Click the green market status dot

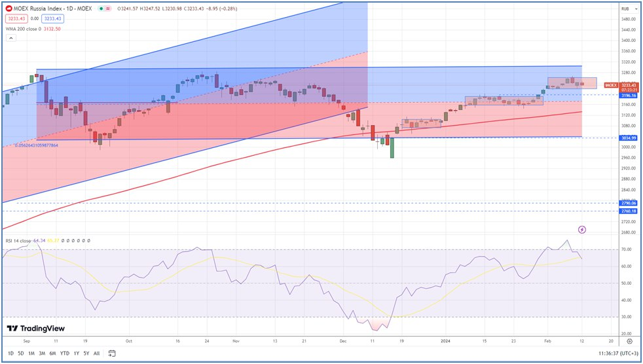click(100, 9)
